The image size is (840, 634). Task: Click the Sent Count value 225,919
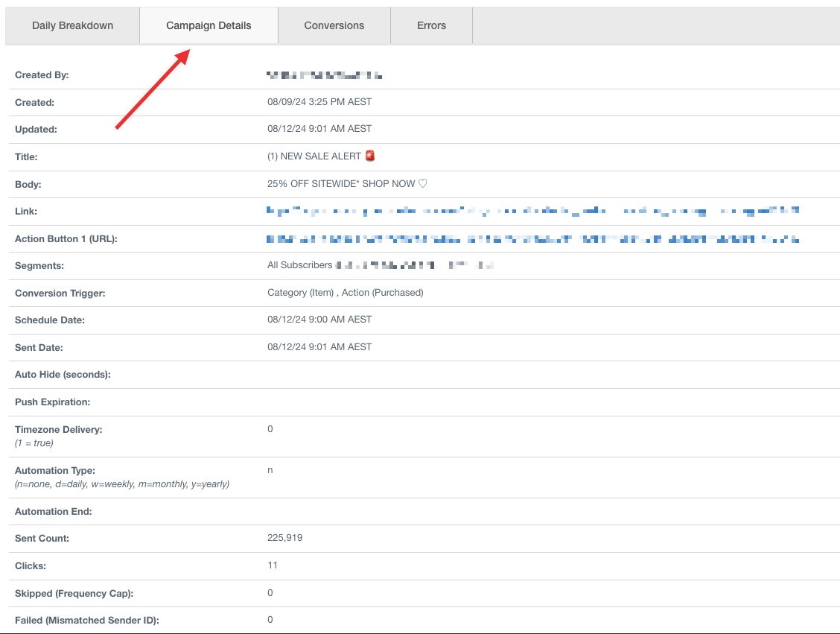pyautogui.click(x=284, y=538)
